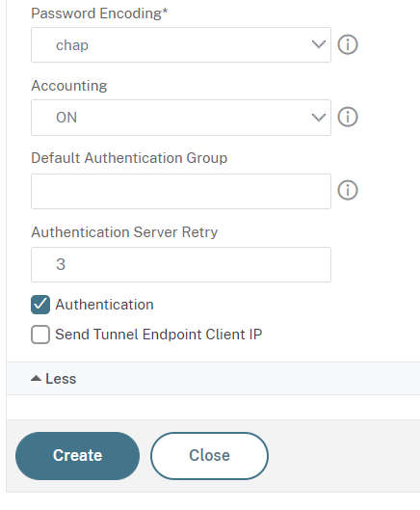Click the Password Encoding field label
Screen dimensions: 420x510
pyautogui.click(x=99, y=13)
